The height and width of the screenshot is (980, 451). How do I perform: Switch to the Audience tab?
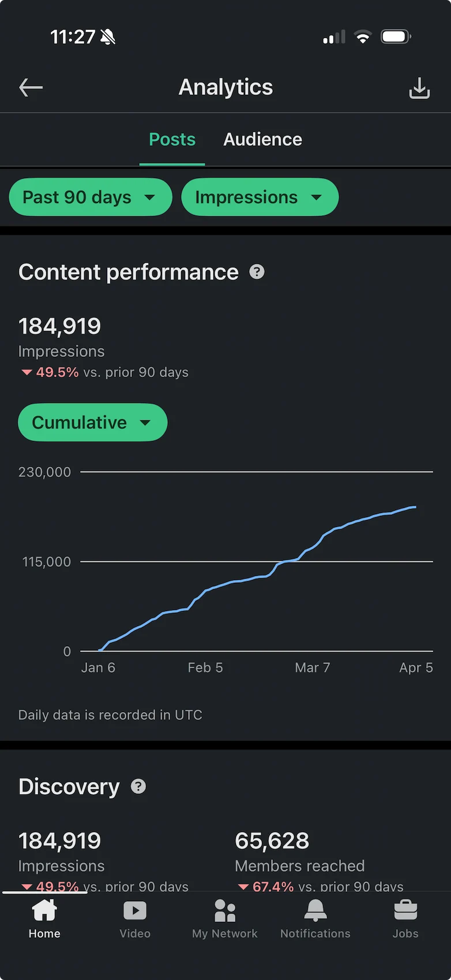[x=262, y=139]
